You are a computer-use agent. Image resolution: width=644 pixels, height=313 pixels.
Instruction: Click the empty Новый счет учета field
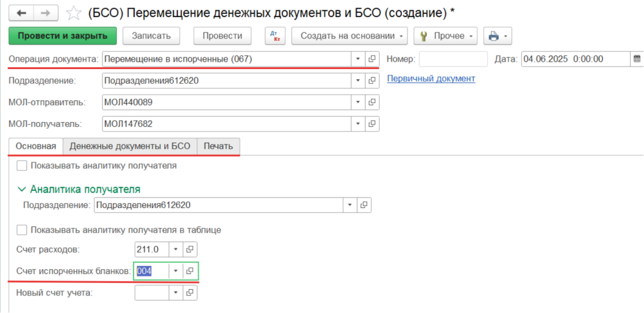[x=152, y=292]
